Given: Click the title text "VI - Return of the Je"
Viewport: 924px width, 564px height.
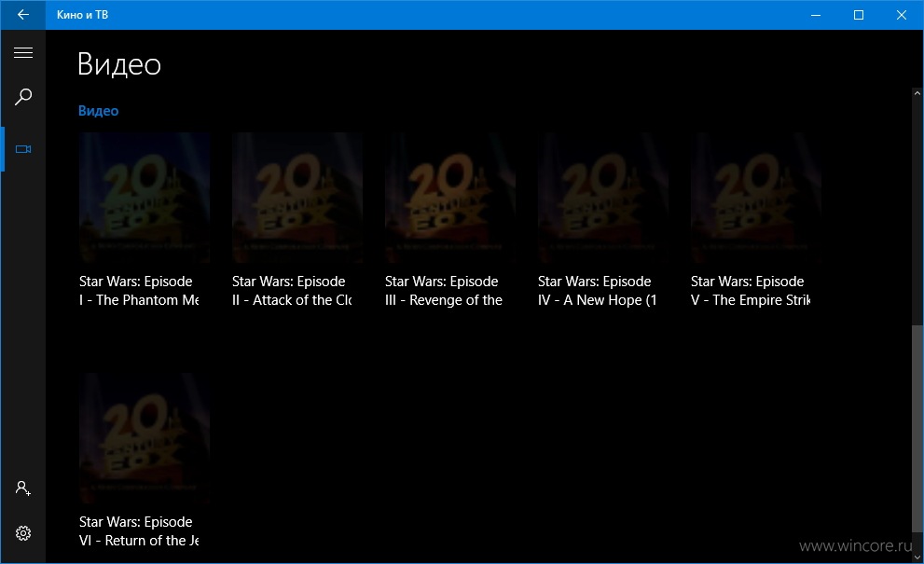Looking at the screenshot, I should tap(139, 541).
